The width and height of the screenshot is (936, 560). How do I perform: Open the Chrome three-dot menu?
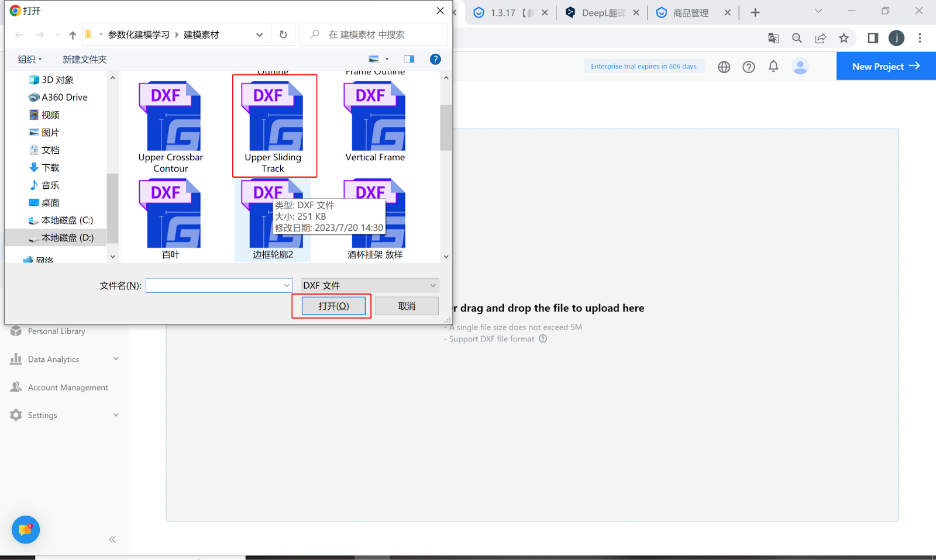click(x=920, y=38)
